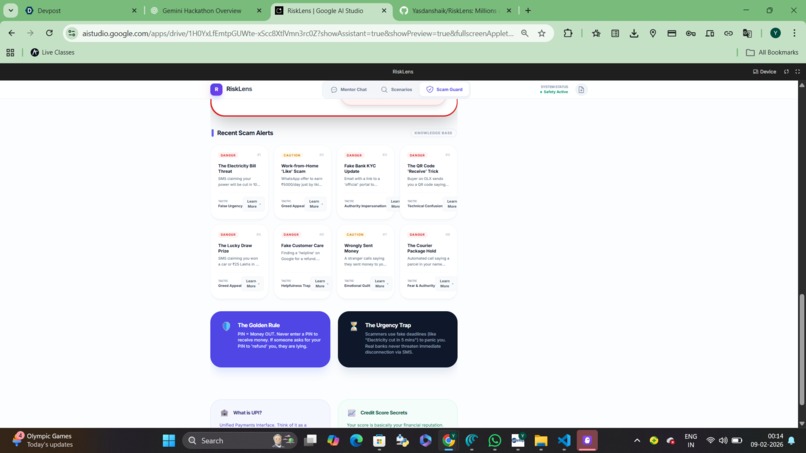Open the clock and date in taskbar
The width and height of the screenshot is (806, 453).
(766, 440)
